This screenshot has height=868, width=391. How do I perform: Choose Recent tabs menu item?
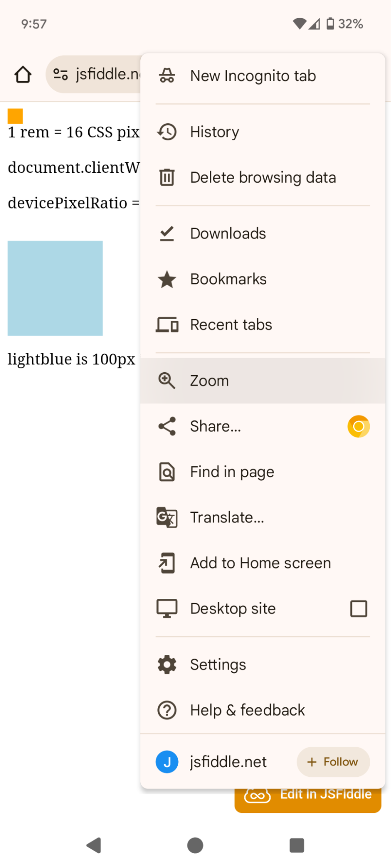coord(263,325)
